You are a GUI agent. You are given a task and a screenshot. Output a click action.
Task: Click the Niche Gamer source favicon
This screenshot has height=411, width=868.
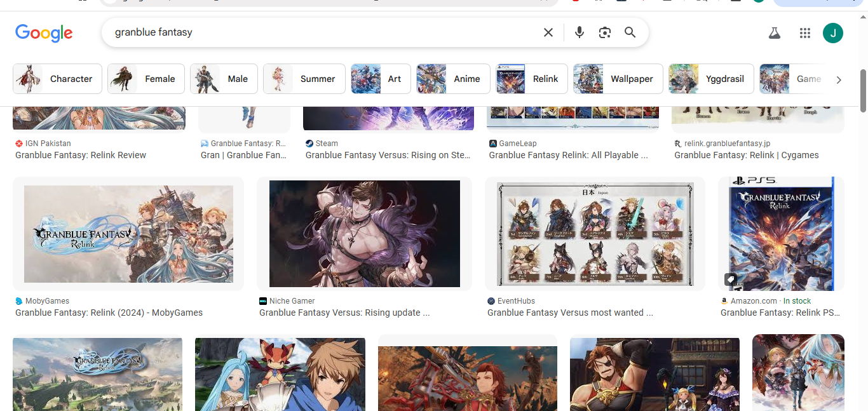tap(263, 301)
